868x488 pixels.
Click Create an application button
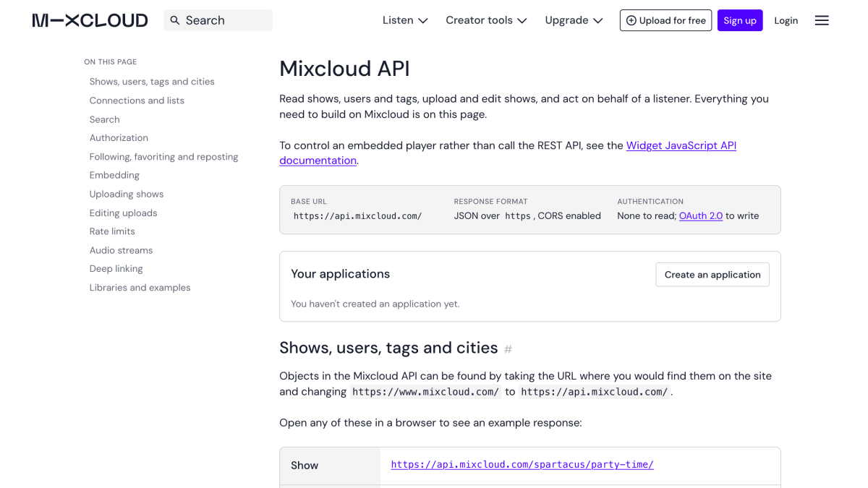[712, 275]
